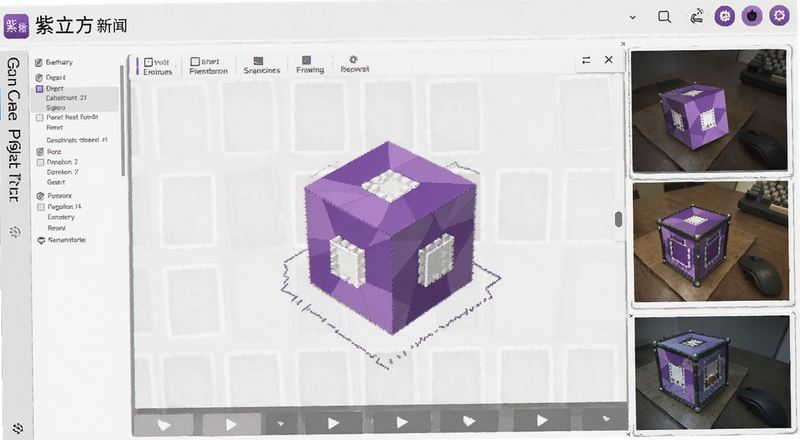Click the icon beside Rertamttorte

click(x=41, y=240)
